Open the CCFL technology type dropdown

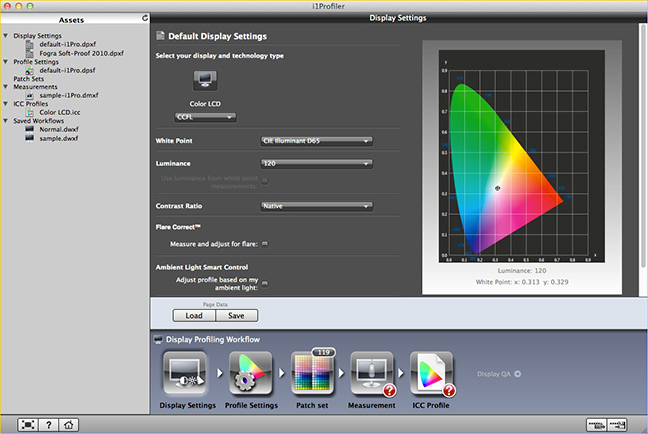tap(205, 117)
